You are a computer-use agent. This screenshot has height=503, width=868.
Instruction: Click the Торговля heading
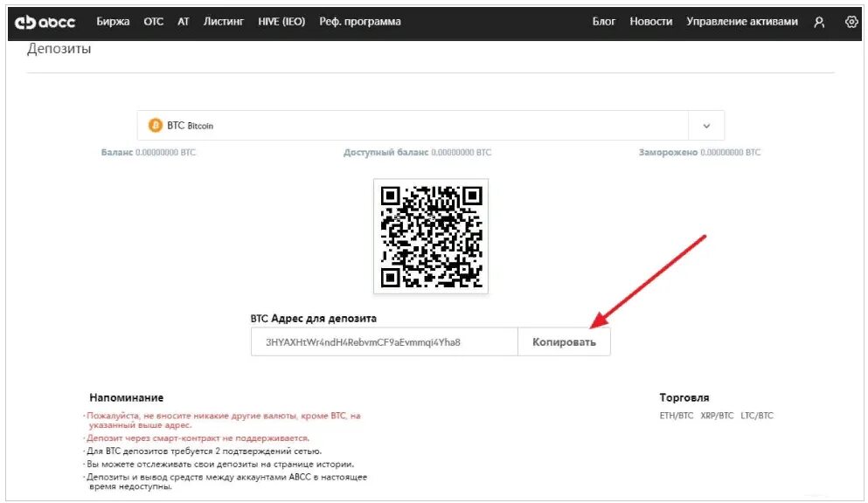(684, 397)
